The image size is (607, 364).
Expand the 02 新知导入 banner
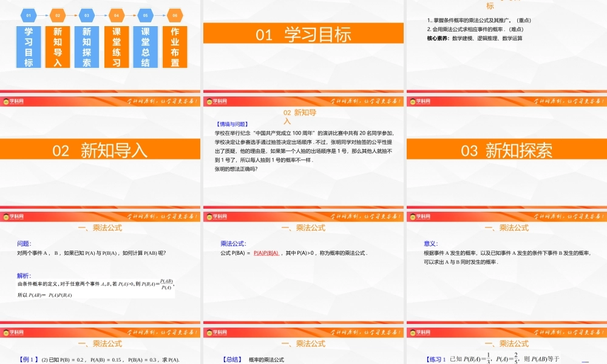point(100,147)
